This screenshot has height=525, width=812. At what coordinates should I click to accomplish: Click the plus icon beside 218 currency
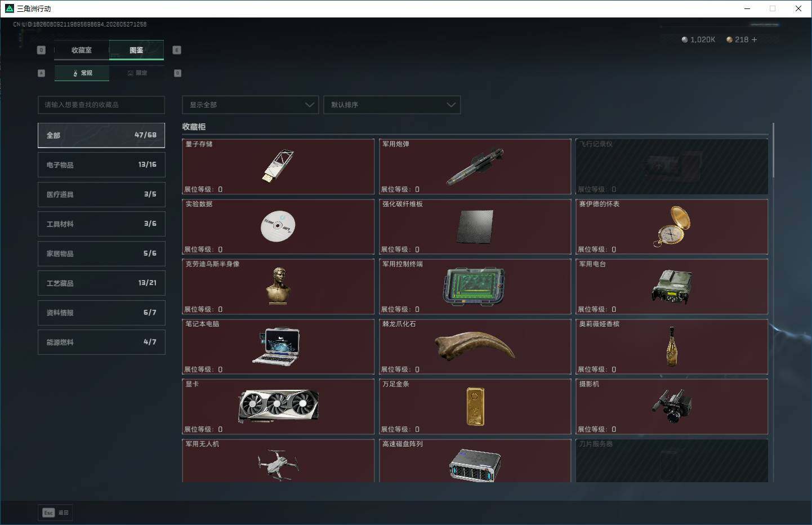coord(754,39)
